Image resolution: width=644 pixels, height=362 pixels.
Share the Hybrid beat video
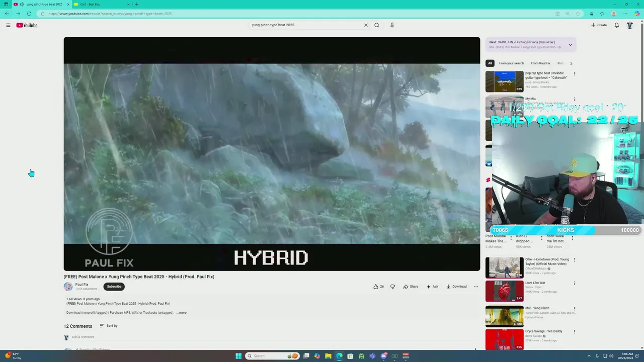coord(411,287)
